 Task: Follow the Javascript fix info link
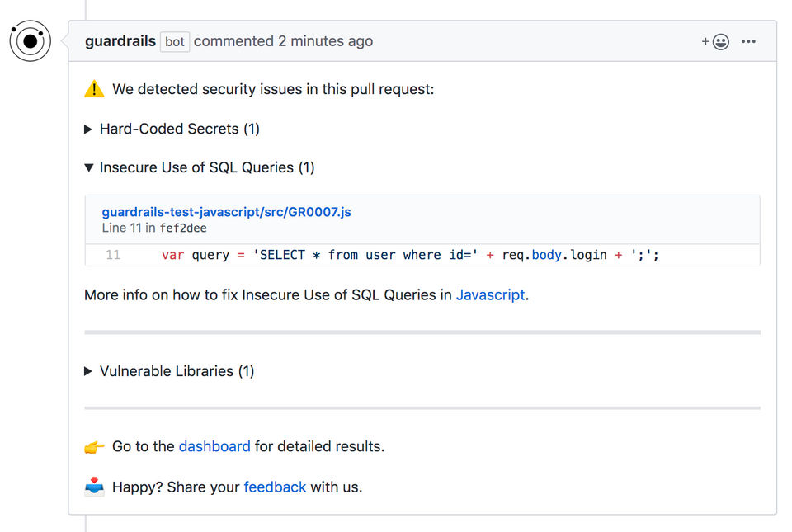click(x=490, y=294)
